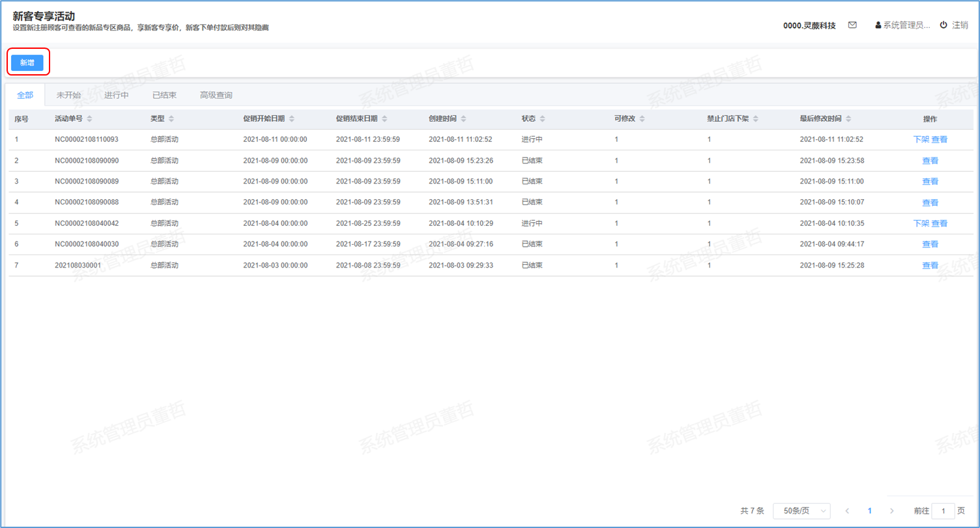Viewport: 980px width, 528px height.
Task: Sort by 促销开始日期 column arrows
Action: click(x=292, y=119)
